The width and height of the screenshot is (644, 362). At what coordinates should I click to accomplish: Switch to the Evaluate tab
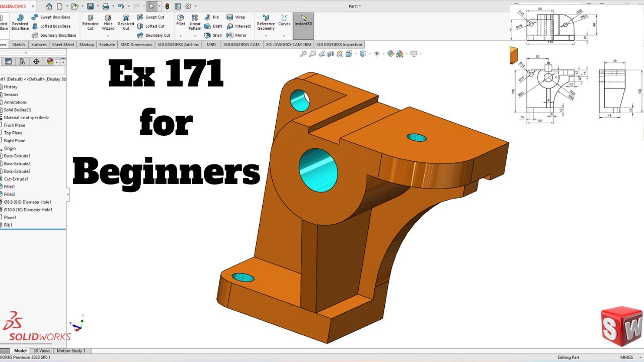[x=107, y=45]
